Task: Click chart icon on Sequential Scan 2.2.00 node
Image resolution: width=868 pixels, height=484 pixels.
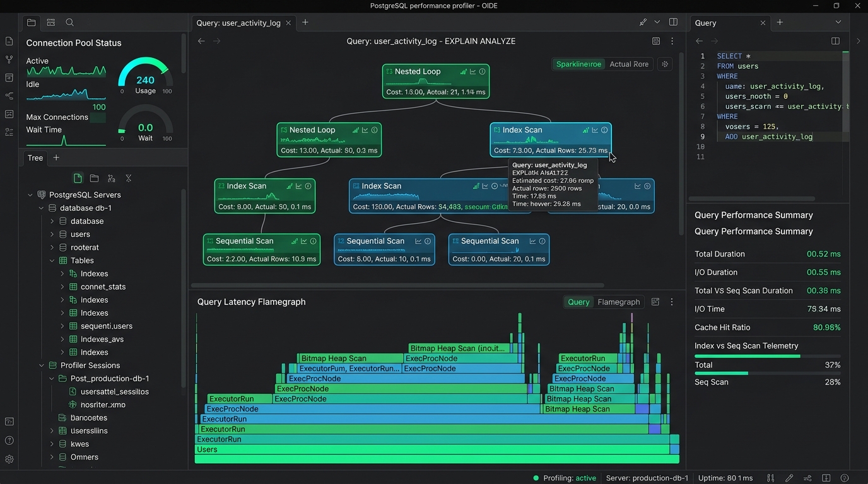Action: [x=303, y=241]
